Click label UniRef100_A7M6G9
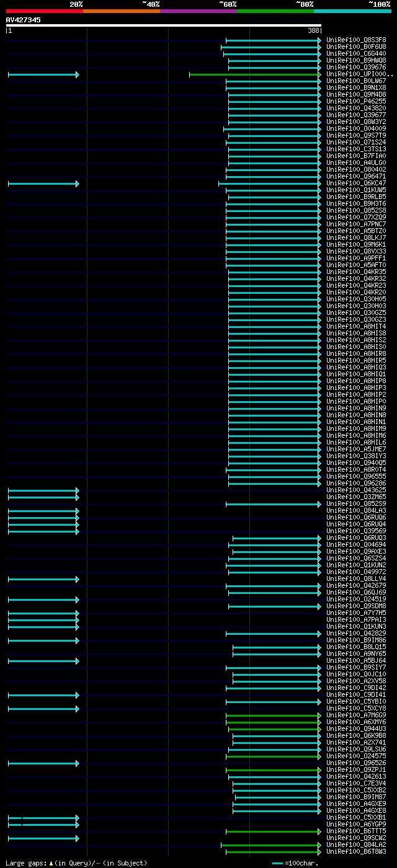The width and height of the screenshot is (397, 868). tap(356, 715)
